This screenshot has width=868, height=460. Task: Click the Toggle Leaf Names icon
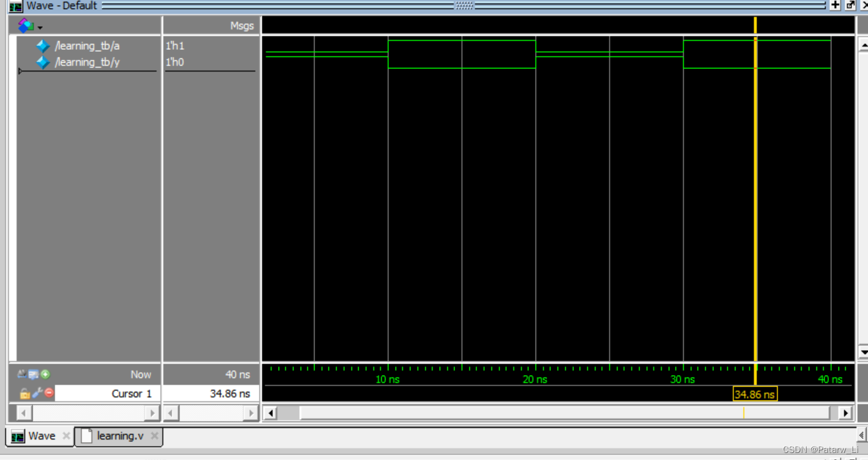tap(22, 374)
